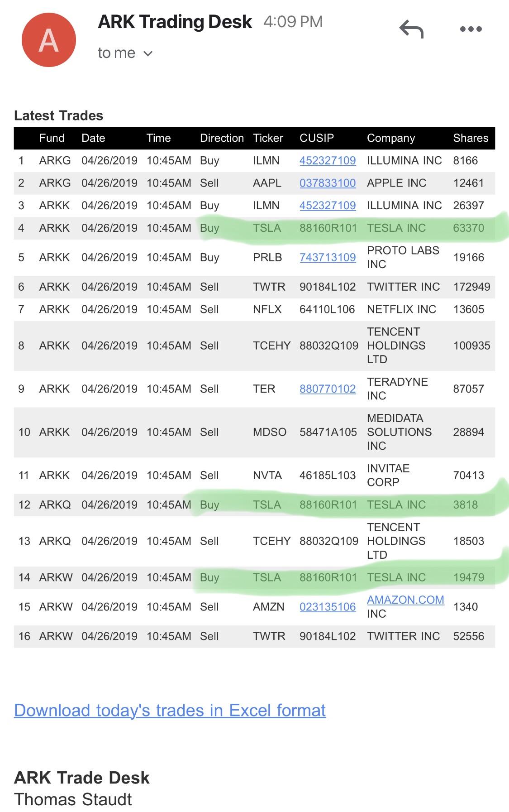Open Apple CUSIP link 037833100
509x812 pixels.
click(328, 183)
